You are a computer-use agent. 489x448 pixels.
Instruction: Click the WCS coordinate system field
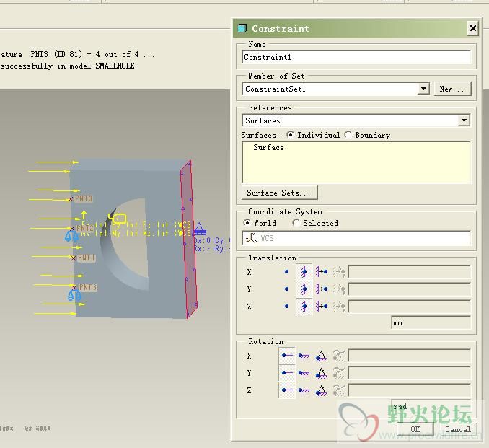356,238
